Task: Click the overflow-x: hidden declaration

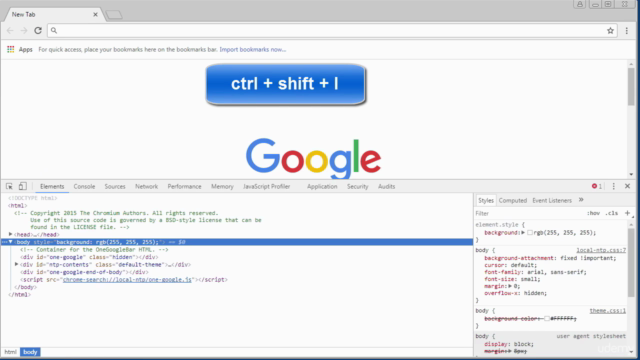Action: pos(516,293)
